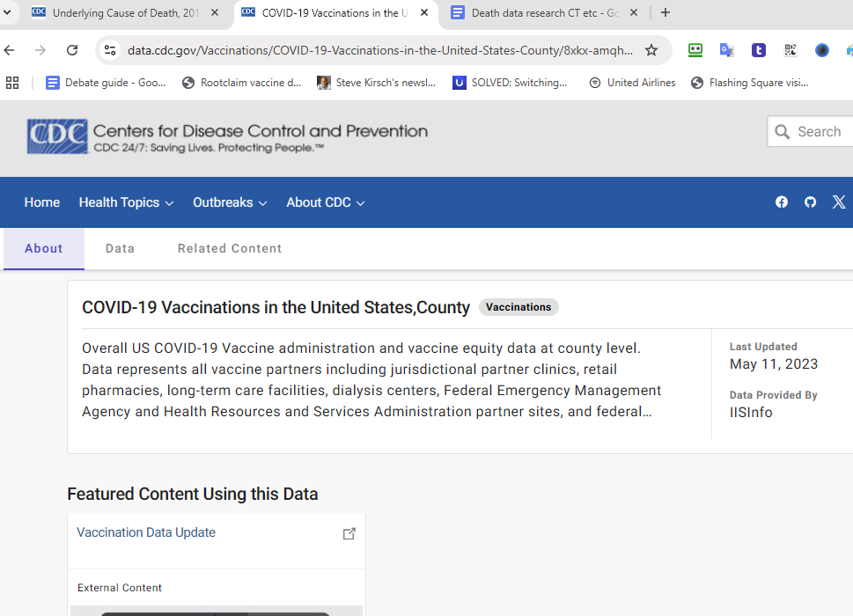Expand the Health Topics dropdown
853x616 pixels.
(x=126, y=202)
